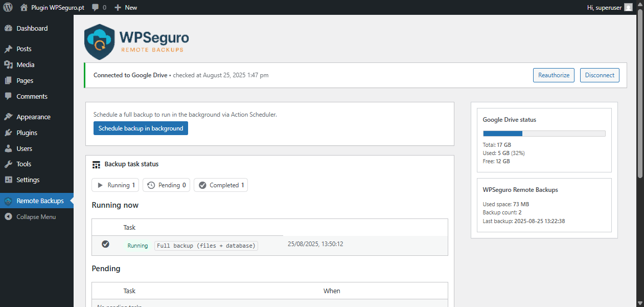Go to Settings in the sidebar
The height and width of the screenshot is (307, 644).
click(x=28, y=180)
